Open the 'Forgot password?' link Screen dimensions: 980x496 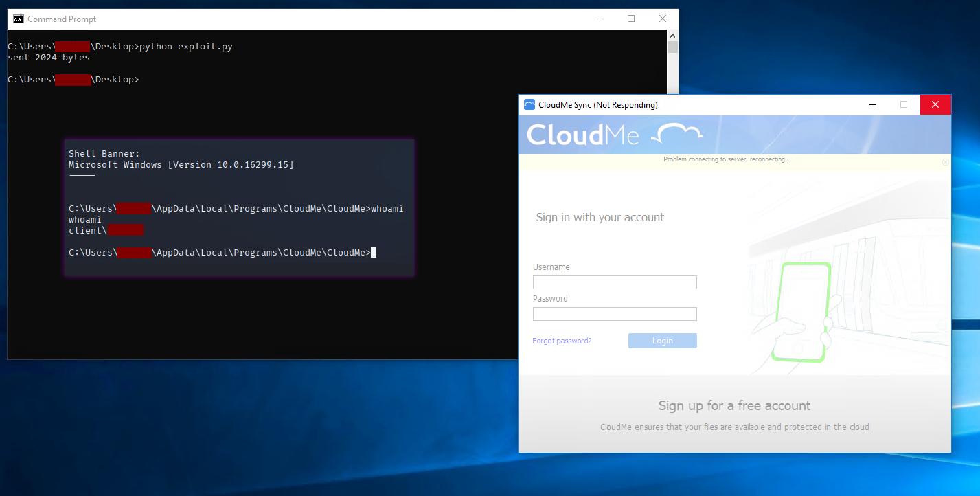562,341
